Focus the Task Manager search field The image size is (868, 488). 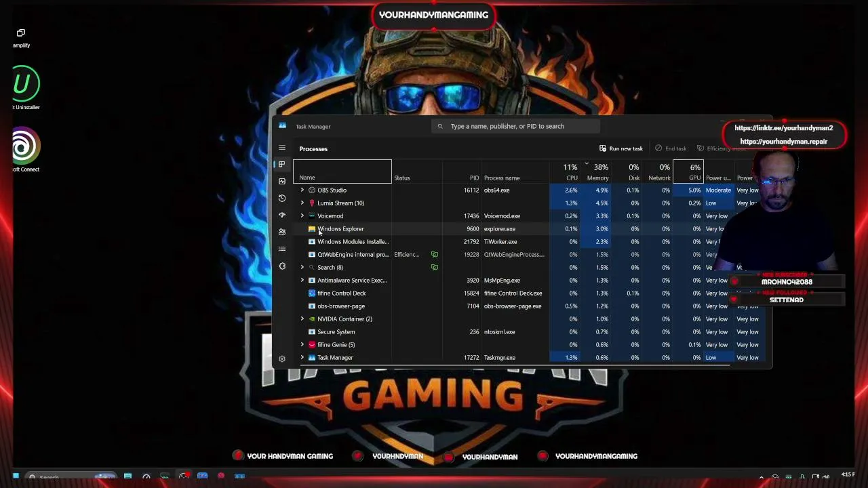(515, 126)
